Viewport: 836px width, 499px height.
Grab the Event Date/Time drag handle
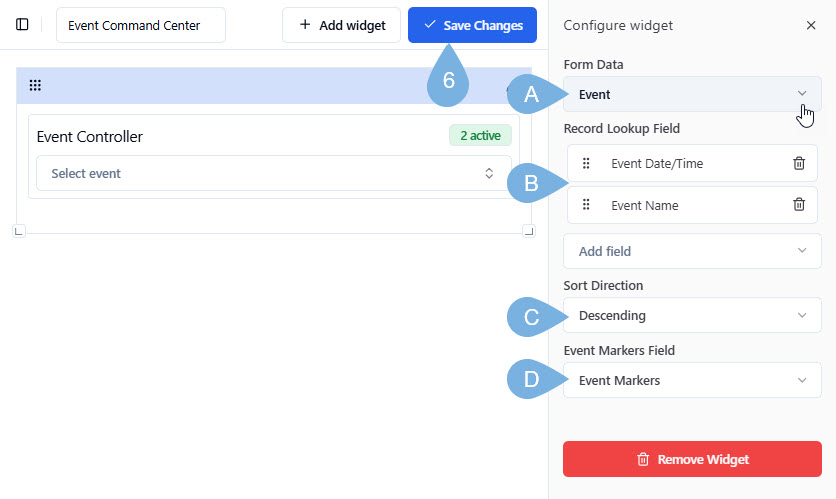tap(587, 163)
